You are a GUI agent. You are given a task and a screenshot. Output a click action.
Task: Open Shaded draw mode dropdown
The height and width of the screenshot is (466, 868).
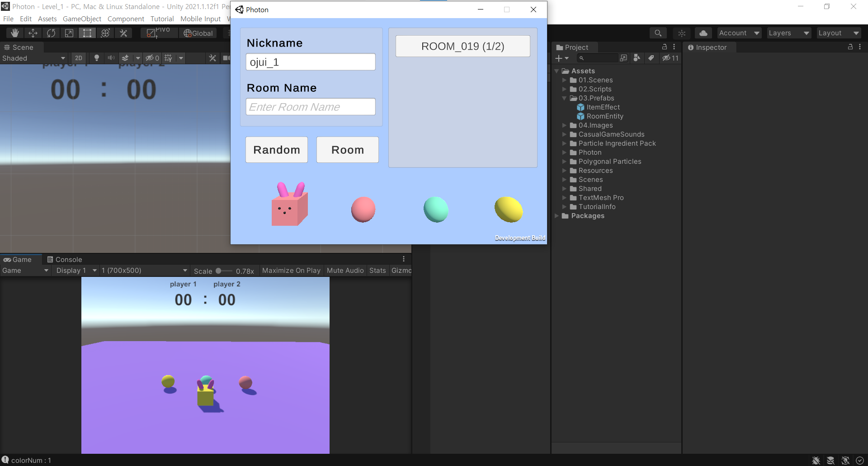(34, 58)
